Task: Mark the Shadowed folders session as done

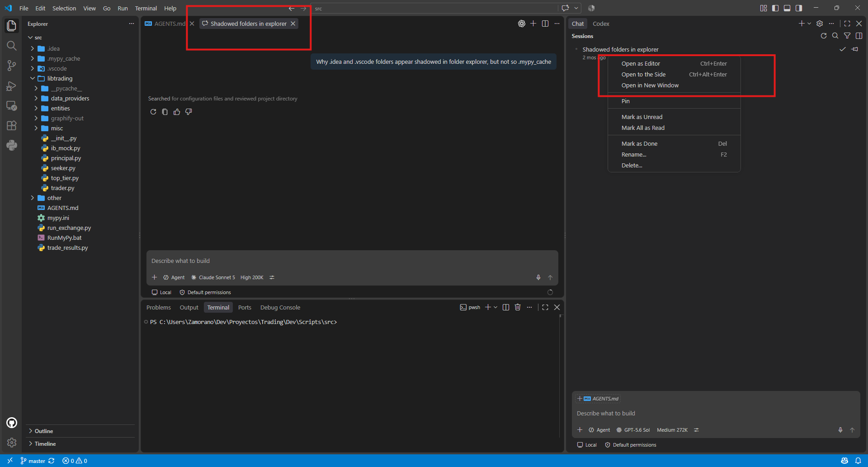Action: coord(843,49)
